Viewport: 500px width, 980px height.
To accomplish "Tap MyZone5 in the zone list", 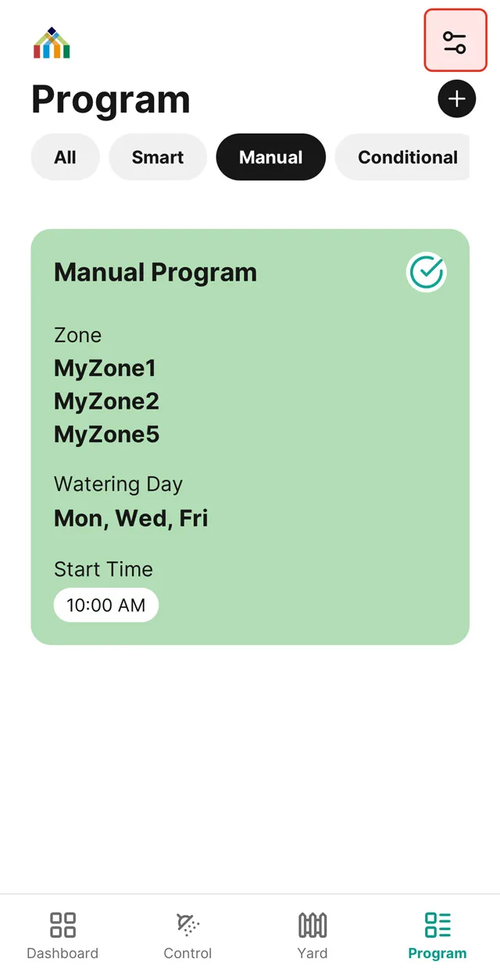I will click(106, 435).
